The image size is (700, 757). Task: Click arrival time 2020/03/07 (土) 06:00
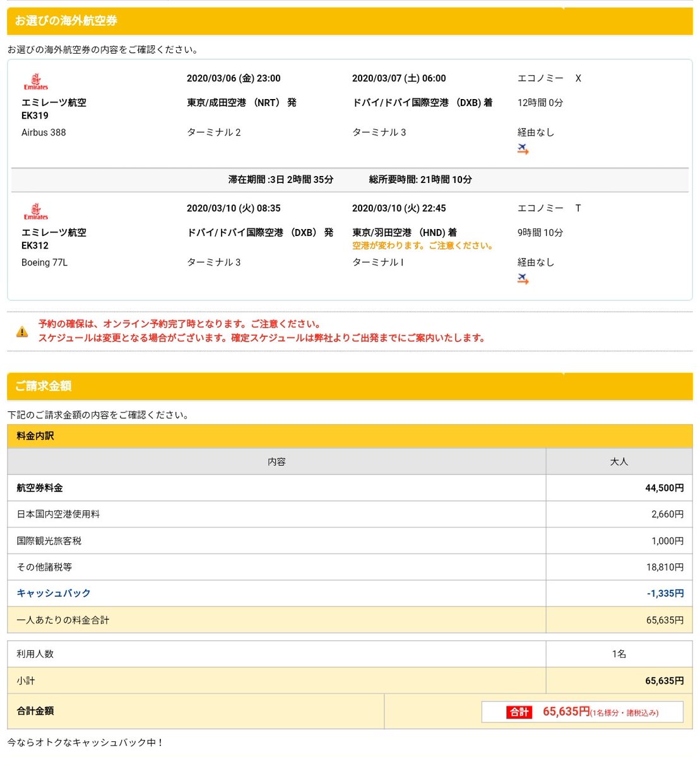[x=399, y=79]
